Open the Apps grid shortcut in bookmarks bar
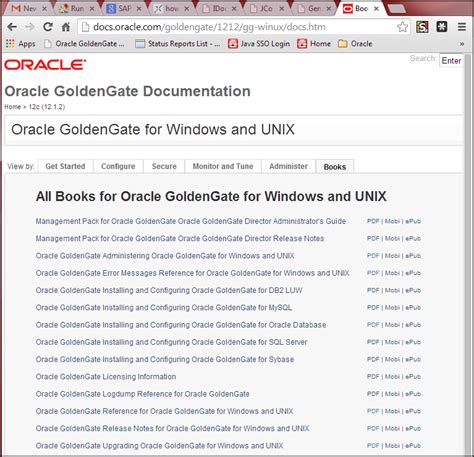This screenshot has height=457, width=474. 21,44
